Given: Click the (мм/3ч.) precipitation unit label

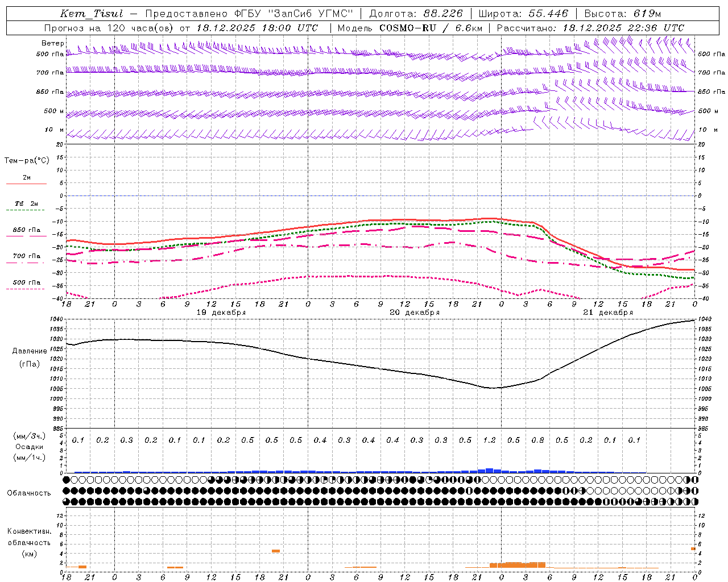Looking at the screenshot, I should tap(30, 435).
